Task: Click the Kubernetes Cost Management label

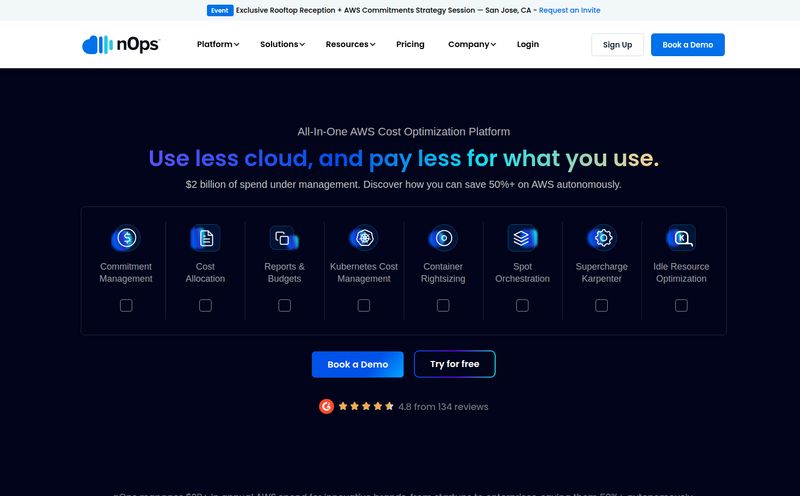Action: [364, 272]
